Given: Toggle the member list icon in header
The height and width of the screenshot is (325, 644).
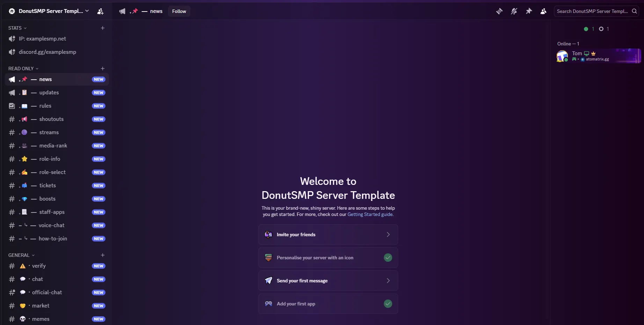Looking at the screenshot, I should pos(543,11).
